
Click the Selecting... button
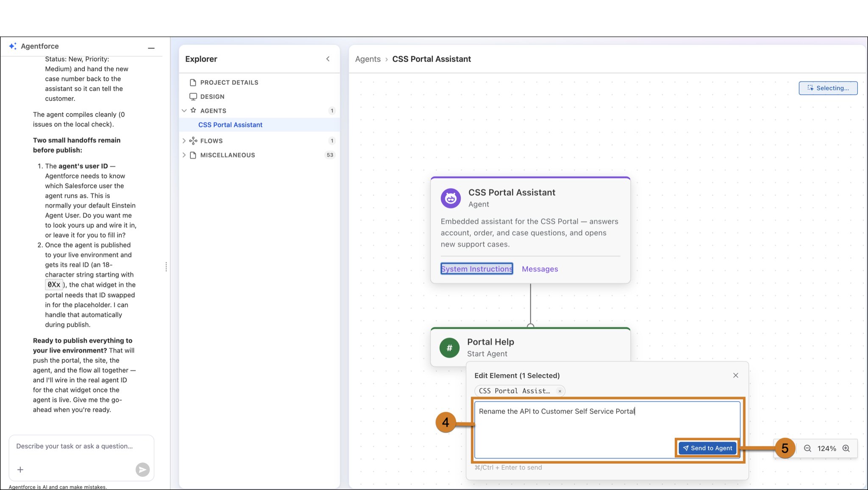point(828,88)
